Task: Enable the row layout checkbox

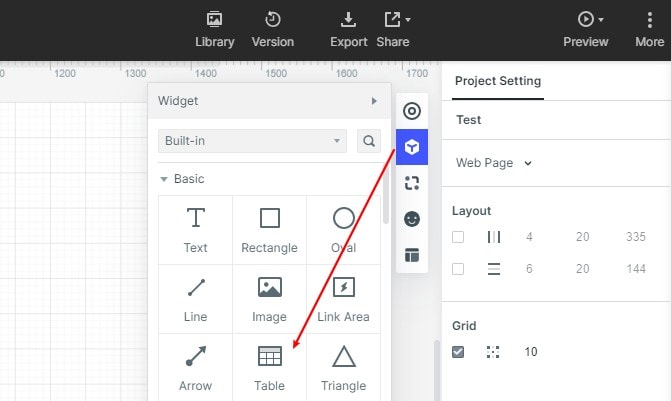Action: [x=458, y=269]
